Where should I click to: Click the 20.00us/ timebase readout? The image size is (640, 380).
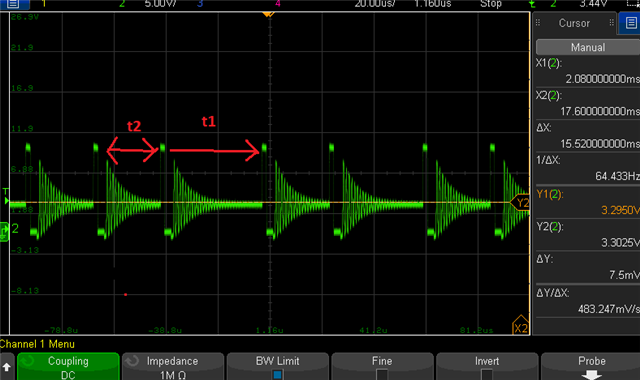click(374, 4)
